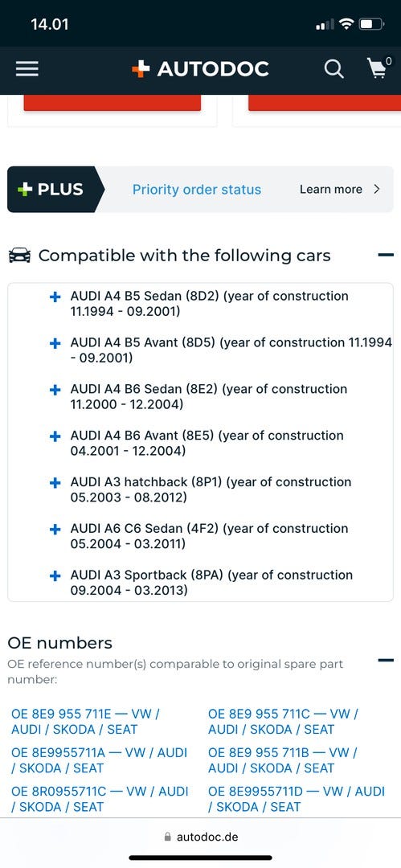
Task: Expand AUDI A3 Sportback (8PA) entry
Action: 55,576
